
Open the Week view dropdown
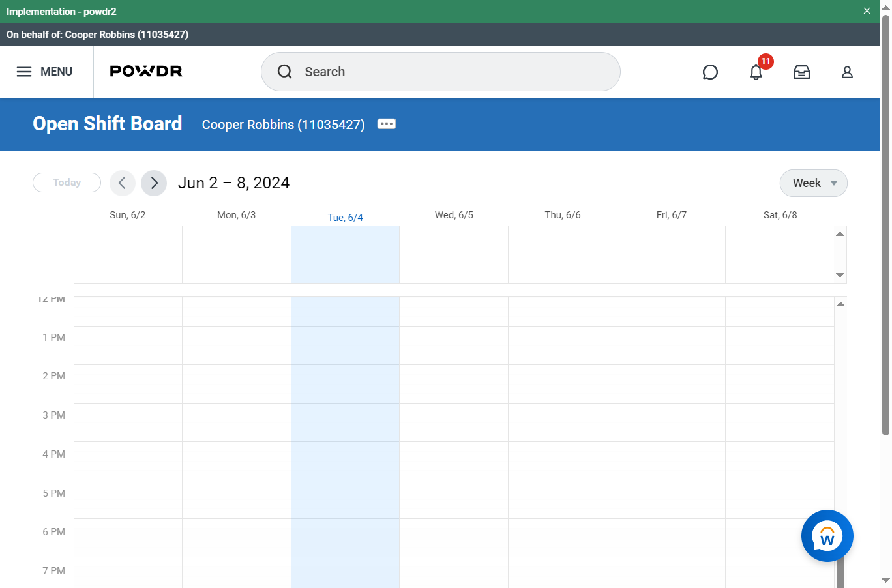814,183
